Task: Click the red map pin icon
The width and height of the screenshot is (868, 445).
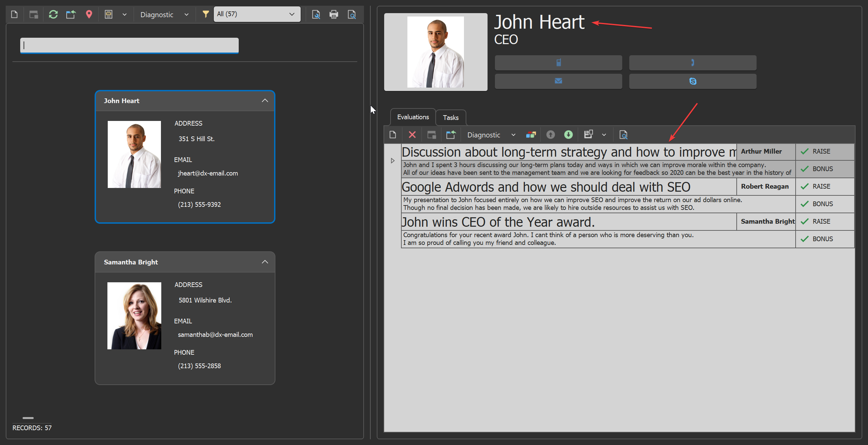Action: pyautogui.click(x=89, y=14)
